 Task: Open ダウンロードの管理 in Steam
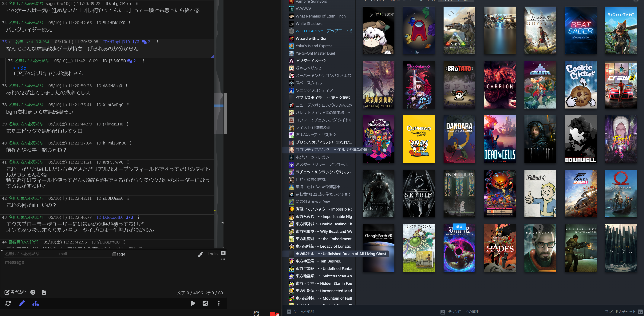[x=463, y=312]
